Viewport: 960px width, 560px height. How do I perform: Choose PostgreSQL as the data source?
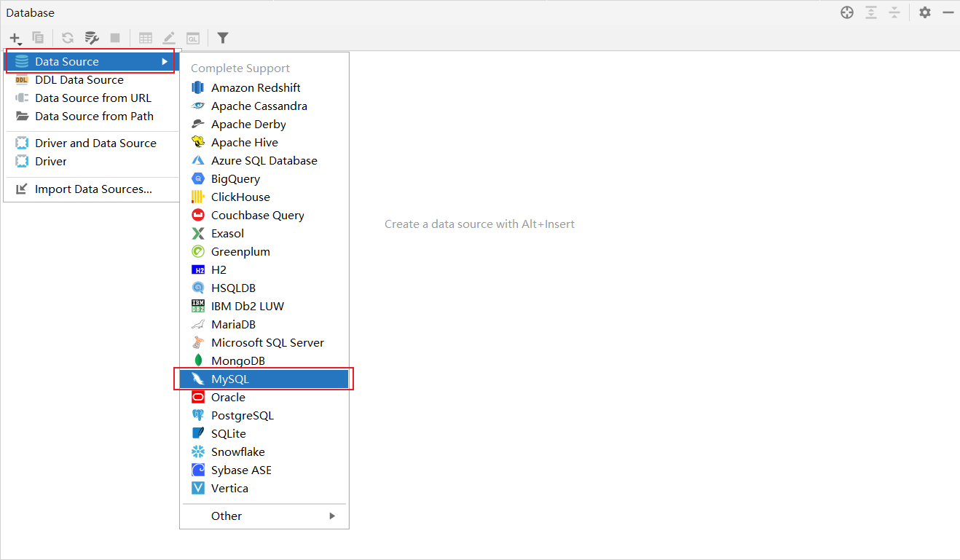coord(242,415)
